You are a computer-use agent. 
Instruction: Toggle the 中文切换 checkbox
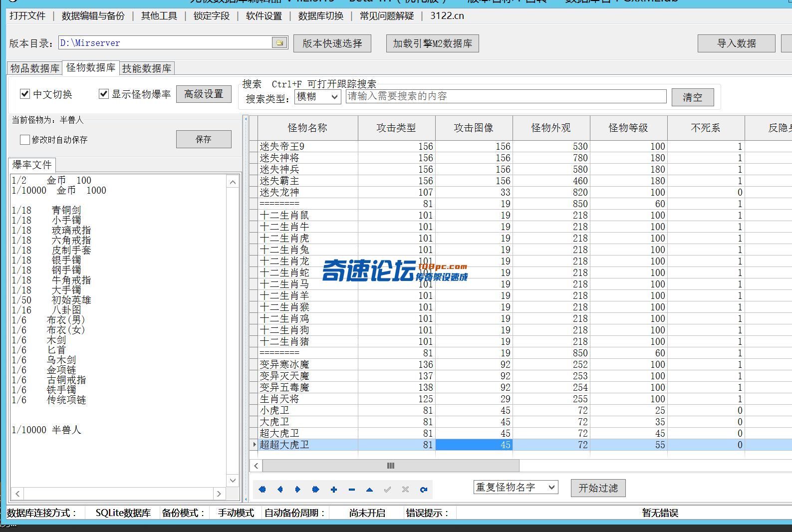[x=24, y=94]
